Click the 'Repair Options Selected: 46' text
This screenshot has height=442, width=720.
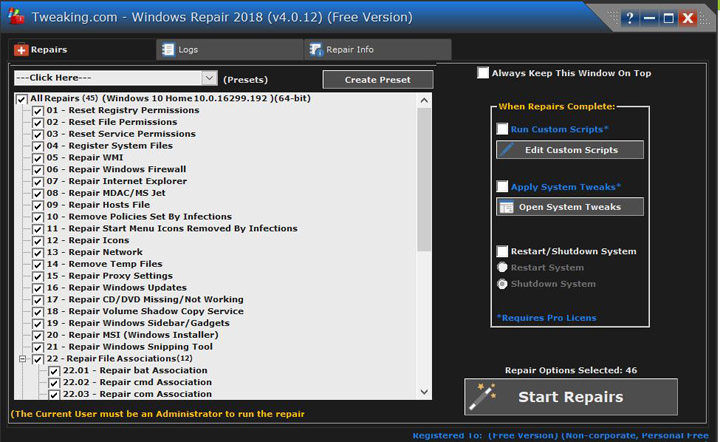pyautogui.click(x=571, y=370)
